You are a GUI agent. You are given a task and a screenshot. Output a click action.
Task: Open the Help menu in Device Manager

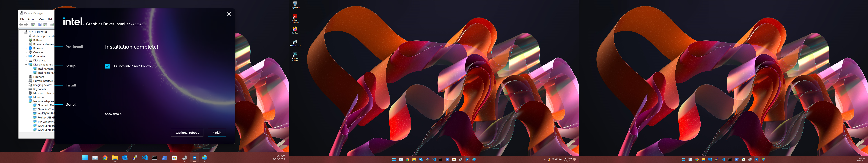coord(50,19)
